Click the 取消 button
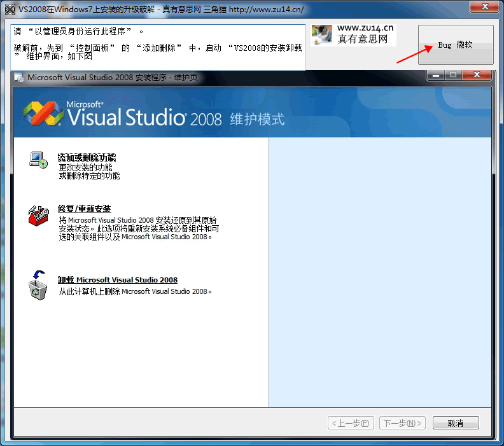The width and height of the screenshot is (504, 446). tap(455, 423)
